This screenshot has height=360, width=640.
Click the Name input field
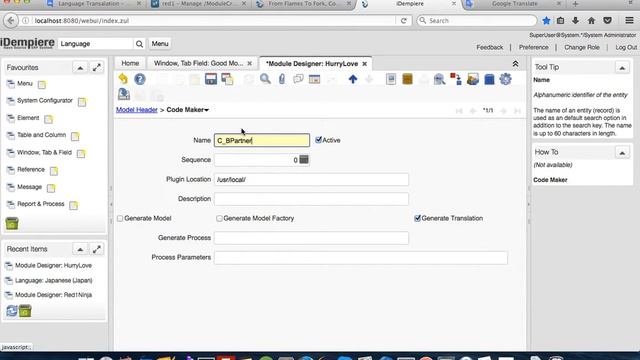point(262,140)
